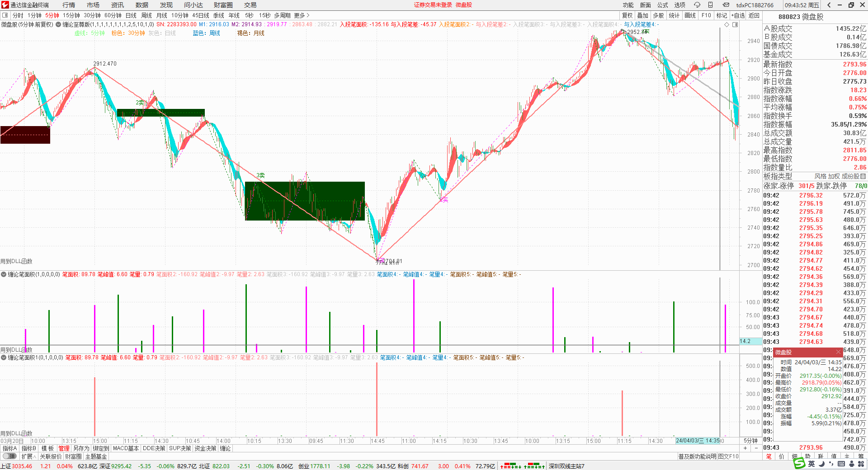Open the message envelope icon
Image resolution: width=868 pixels, height=470 pixels.
tap(726, 5)
